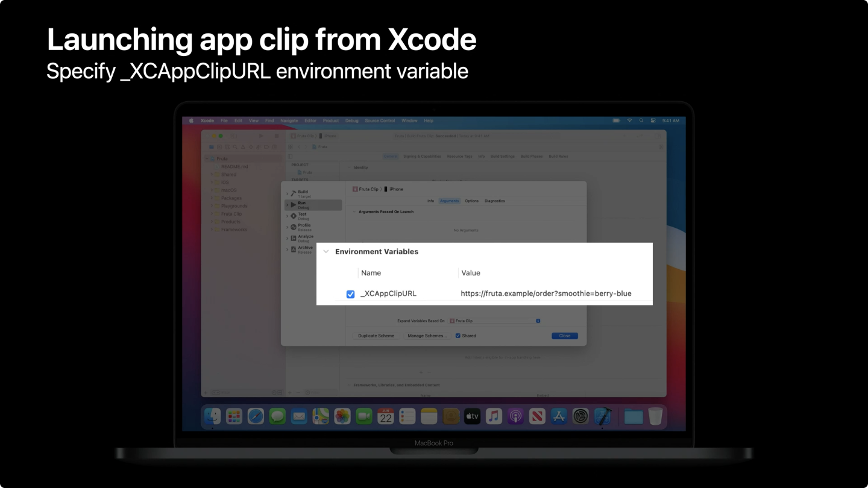Open Mail from the Dock
This screenshot has height=488, width=868.
click(x=299, y=416)
